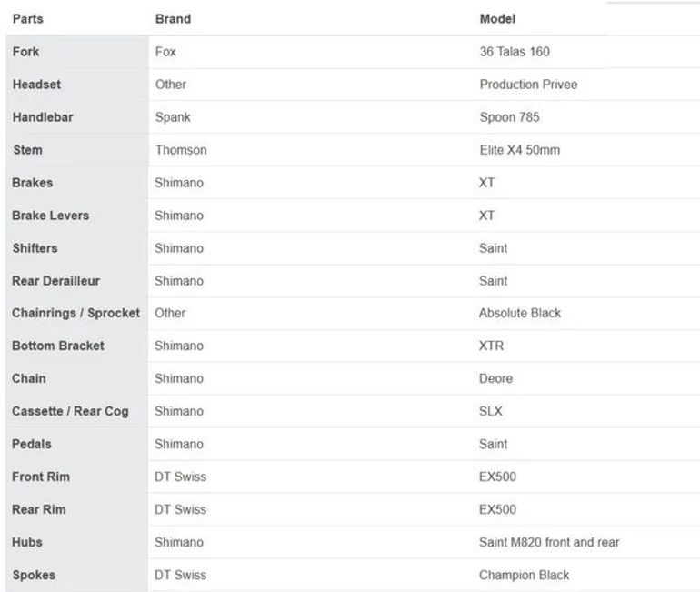700x592 pixels.
Task: Click the Model column header
Action: 497,19
